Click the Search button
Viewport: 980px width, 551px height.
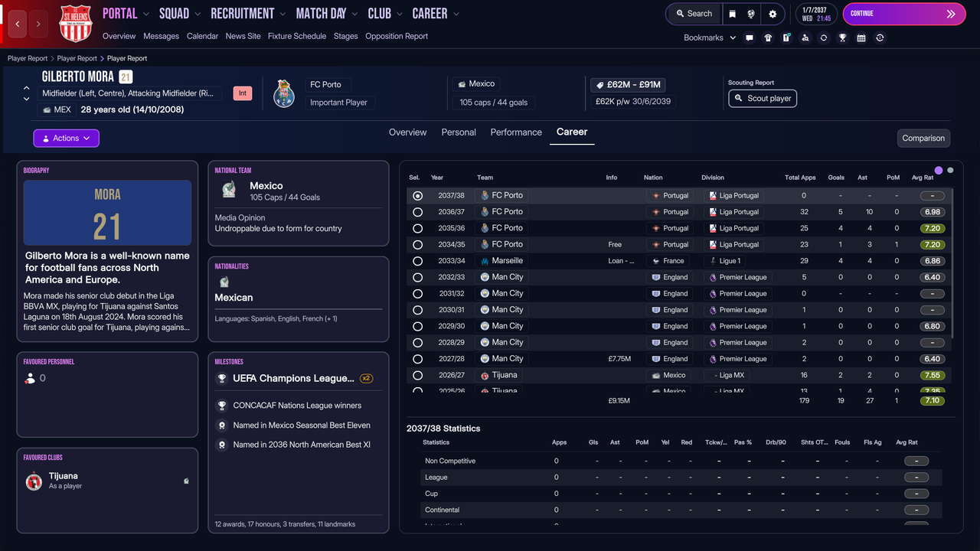pyautogui.click(x=693, y=14)
